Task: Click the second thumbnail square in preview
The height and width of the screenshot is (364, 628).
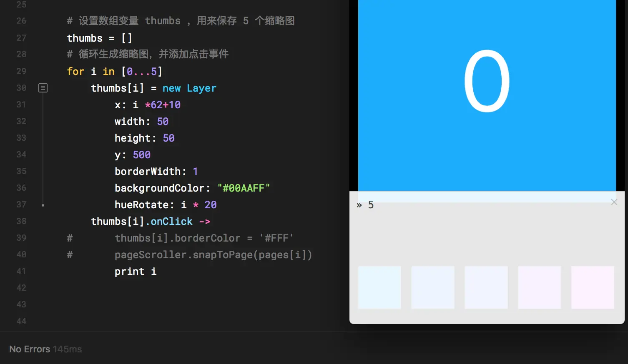Action: tap(433, 287)
